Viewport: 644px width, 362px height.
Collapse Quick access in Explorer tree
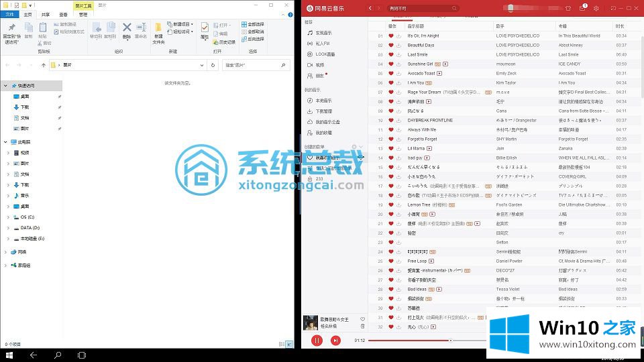5,86
